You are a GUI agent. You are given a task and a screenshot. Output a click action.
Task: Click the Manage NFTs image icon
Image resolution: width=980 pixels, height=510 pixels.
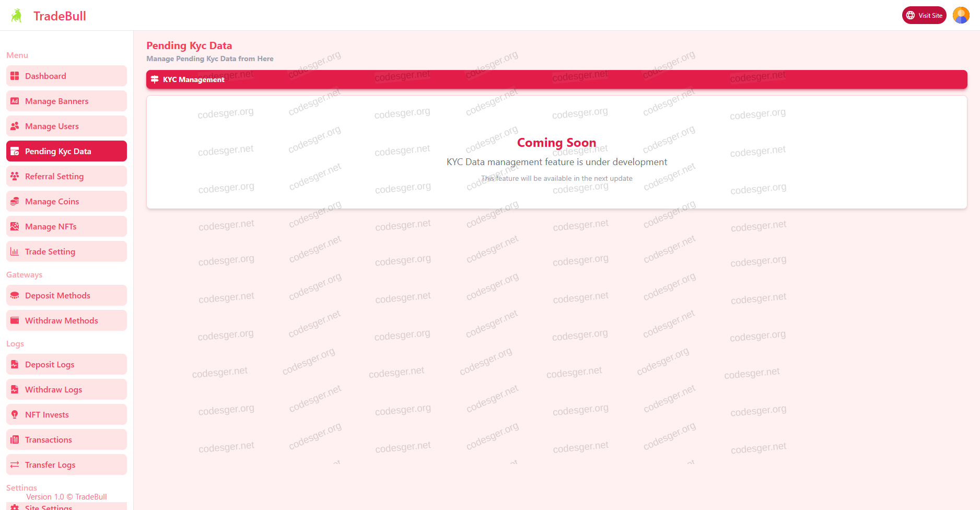(x=15, y=227)
